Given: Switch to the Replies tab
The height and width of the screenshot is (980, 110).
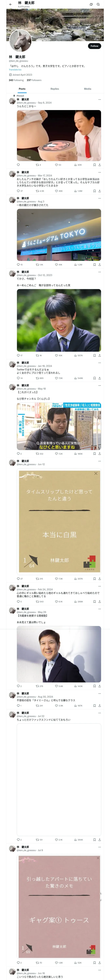Looking at the screenshot, I should (x=55, y=89).
